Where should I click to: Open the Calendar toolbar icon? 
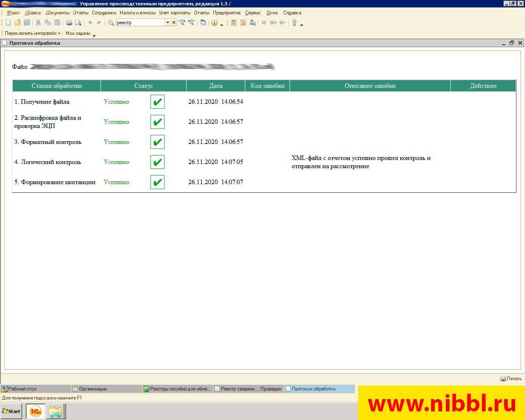[243, 23]
